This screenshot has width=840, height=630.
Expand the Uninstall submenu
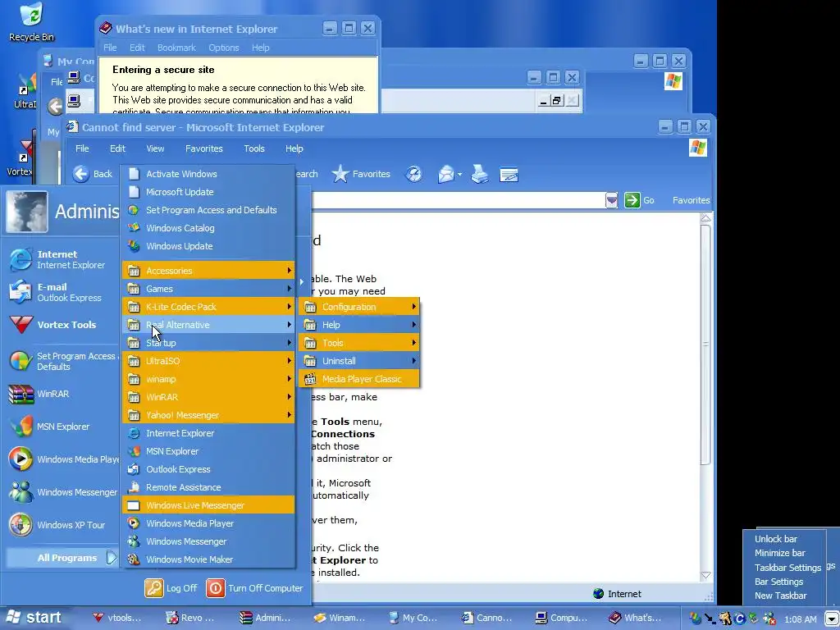[359, 361]
